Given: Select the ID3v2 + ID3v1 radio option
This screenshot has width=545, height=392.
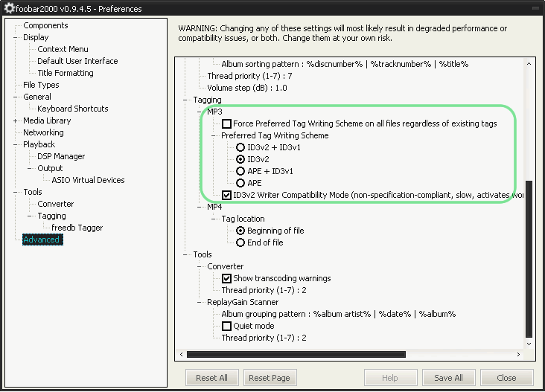Looking at the screenshot, I should [240, 147].
